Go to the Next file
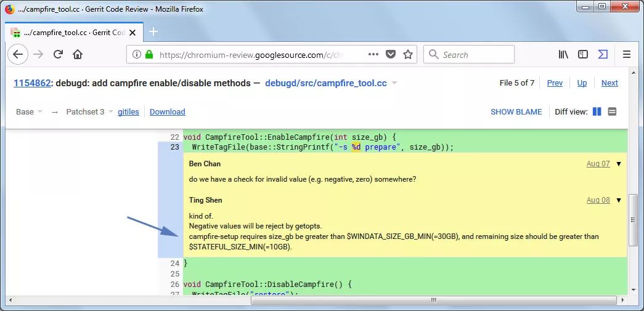The image size is (644, 311). 609,83
